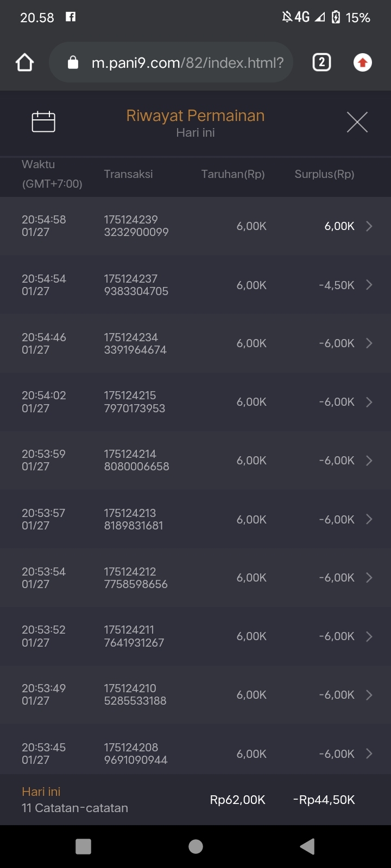Expand the 20:54:58 transaction details chevron
The width and height of the screenshot is (391, 868).
(369, 226)
